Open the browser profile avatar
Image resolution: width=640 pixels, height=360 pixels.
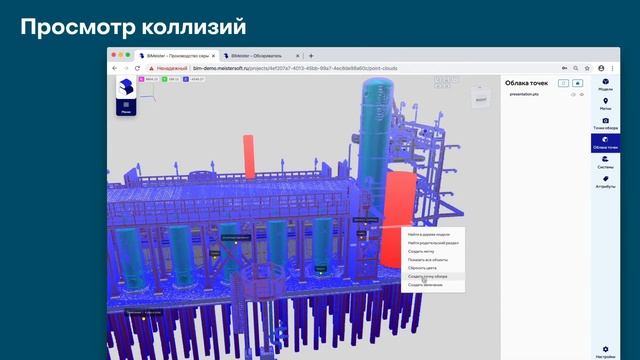click(601, 68)
